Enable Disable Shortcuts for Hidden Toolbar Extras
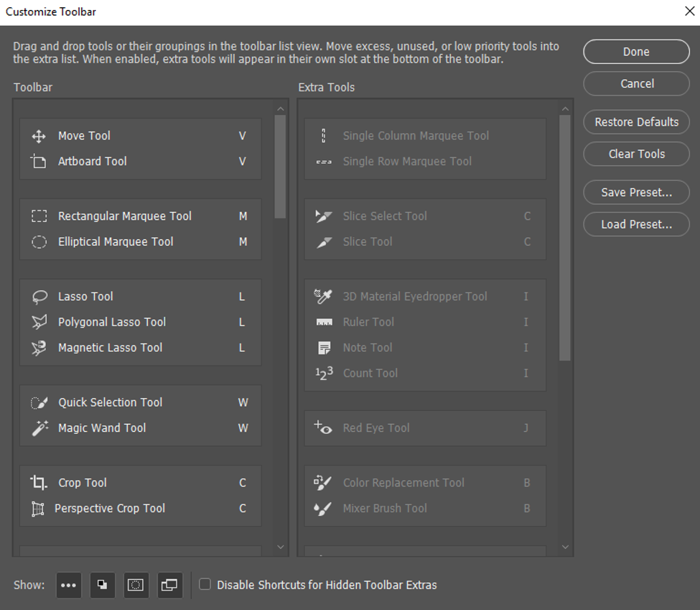The width and height of the screenshot is (700, 610). pos(205,585)
